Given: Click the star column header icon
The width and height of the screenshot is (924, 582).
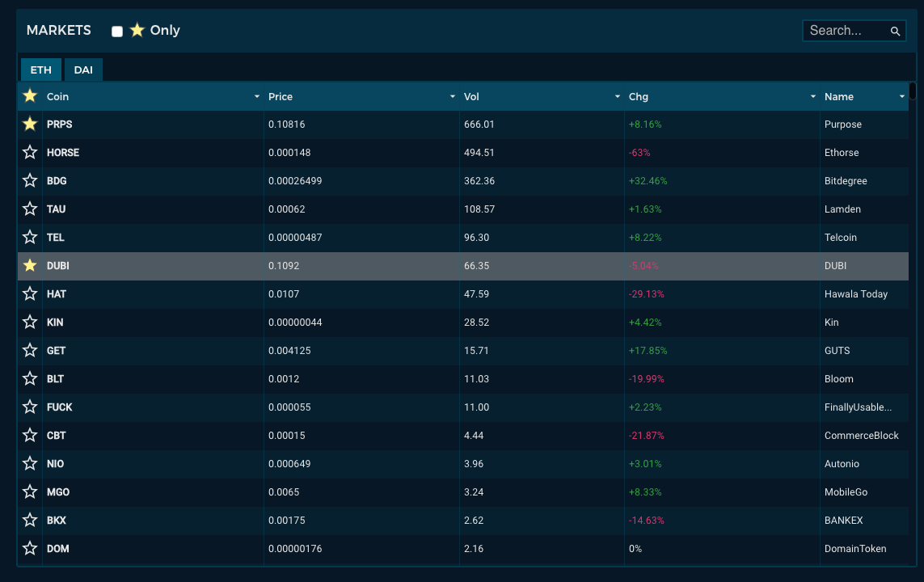Looking at the screenshot, I should [x=30, y=95].
